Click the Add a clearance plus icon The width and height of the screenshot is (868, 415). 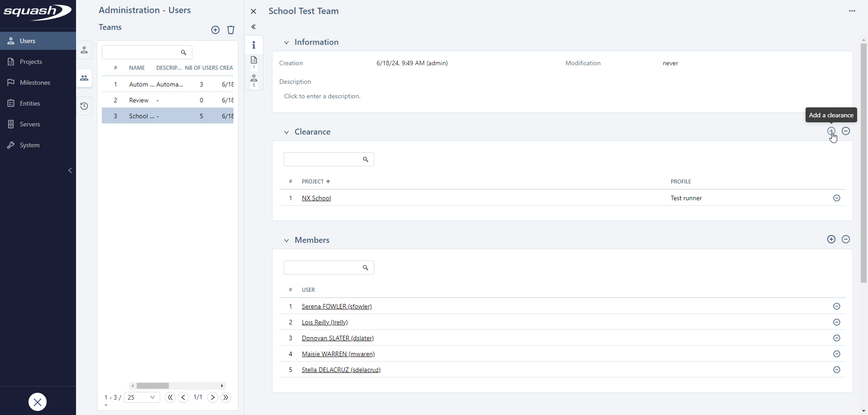pos(831,131)
